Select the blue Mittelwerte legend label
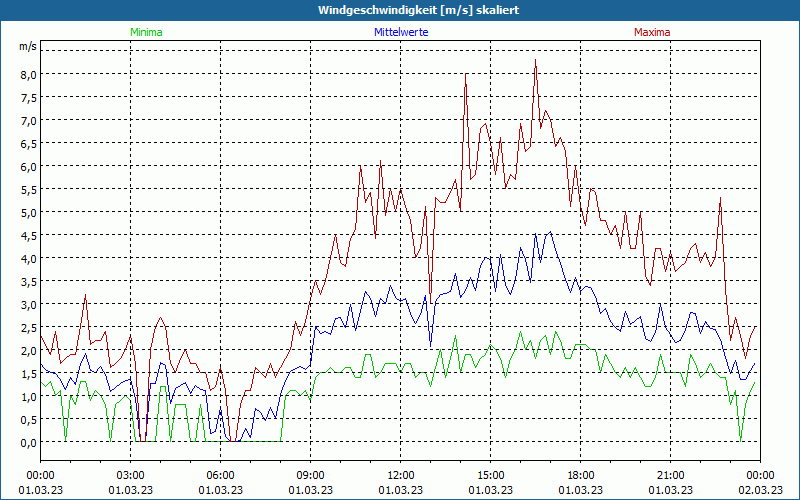The height and width of the screenshot is (500, 800). tap(401, 32)
